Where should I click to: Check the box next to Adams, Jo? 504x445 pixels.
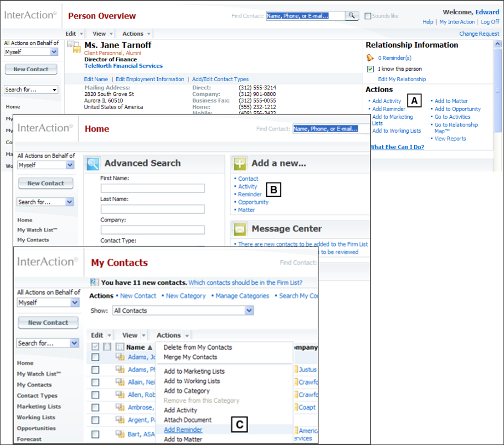[95, 357]
